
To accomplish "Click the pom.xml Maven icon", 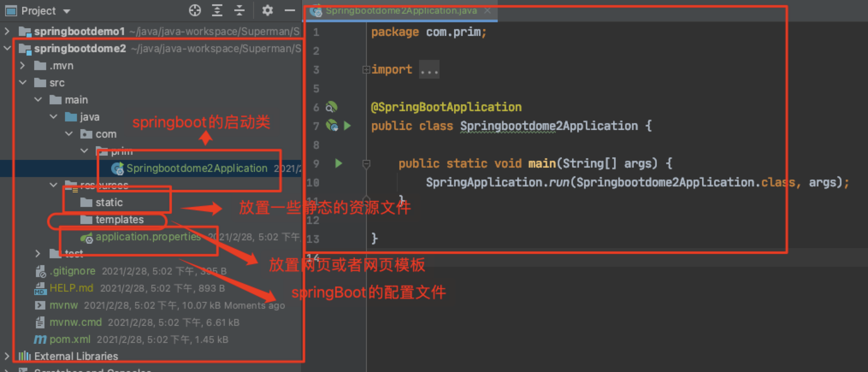I will click(x=40, y=340).
